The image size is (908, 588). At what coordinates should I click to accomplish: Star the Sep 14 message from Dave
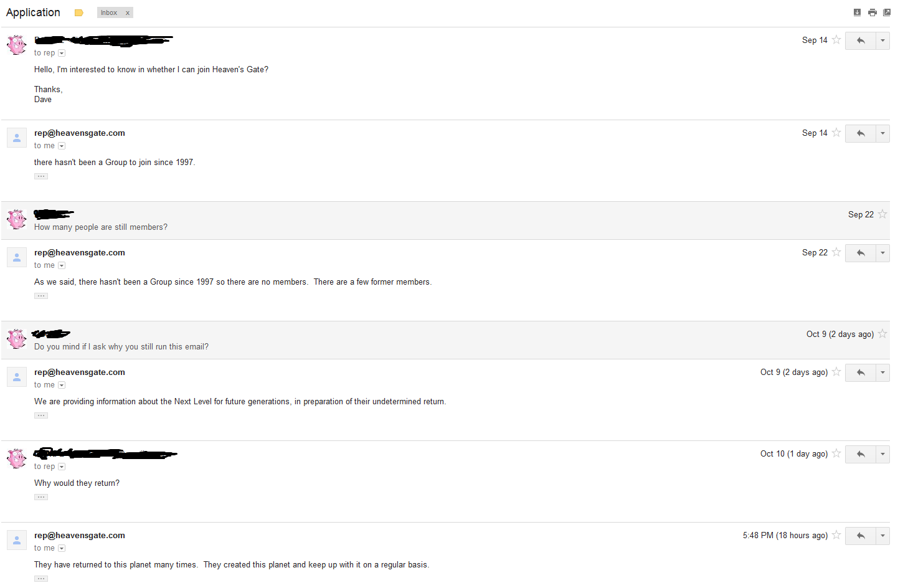[836, 40]
